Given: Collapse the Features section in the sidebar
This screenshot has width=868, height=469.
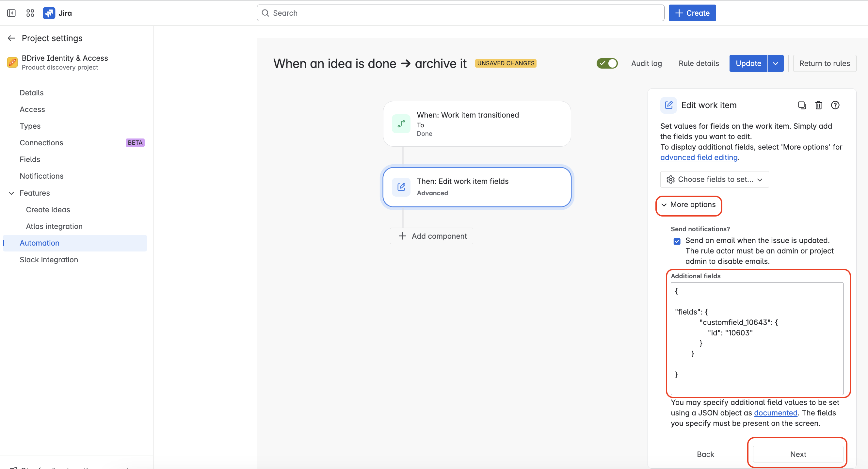Looking at the screenshot, I should tap(11, 193).
